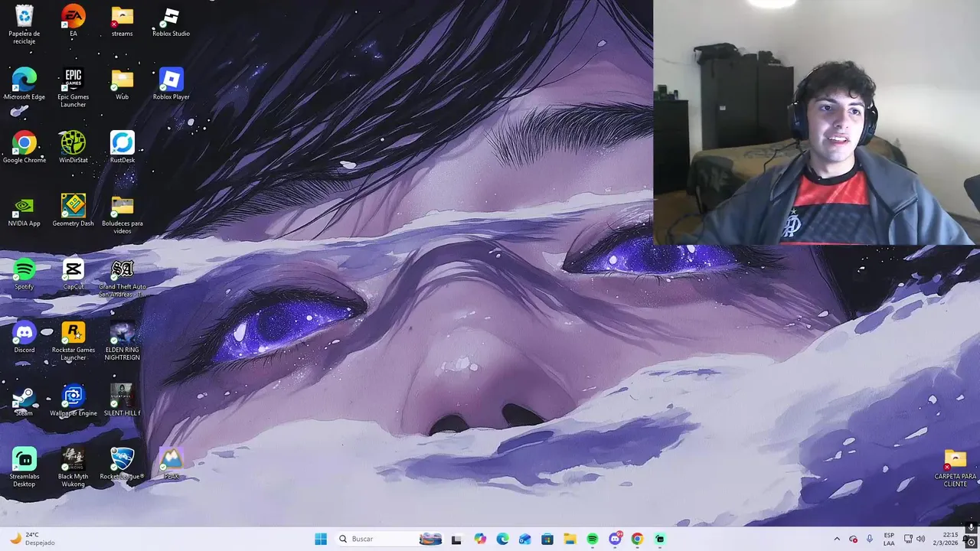This screenshot has height=551, width=980.
Task: Launch Epic Games Launcher desktop icon
Action: click(x=73, y=88)
